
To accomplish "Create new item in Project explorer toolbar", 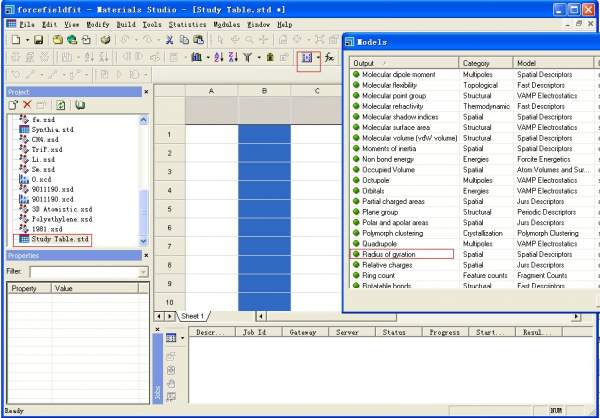I will (x=13, y=105).
